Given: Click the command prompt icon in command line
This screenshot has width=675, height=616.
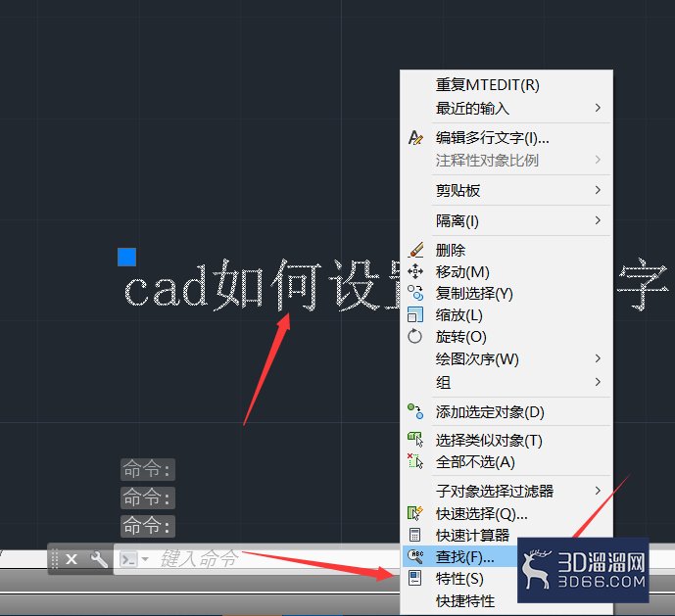Looking at the screenshot, I should click(128, 559).
